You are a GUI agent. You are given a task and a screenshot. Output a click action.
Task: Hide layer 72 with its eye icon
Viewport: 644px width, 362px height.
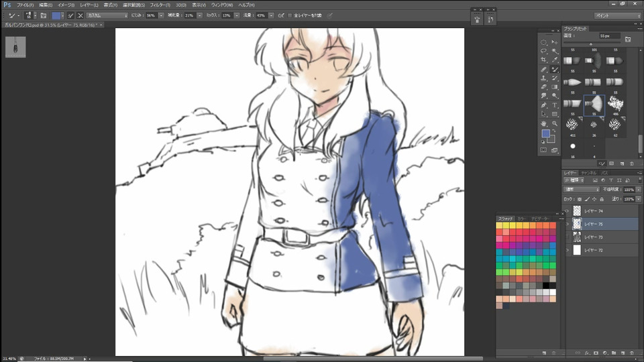coord(568,250)
